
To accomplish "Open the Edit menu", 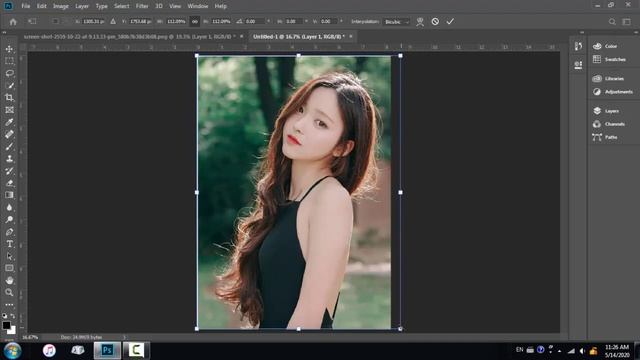I will [x=42, y=6].
